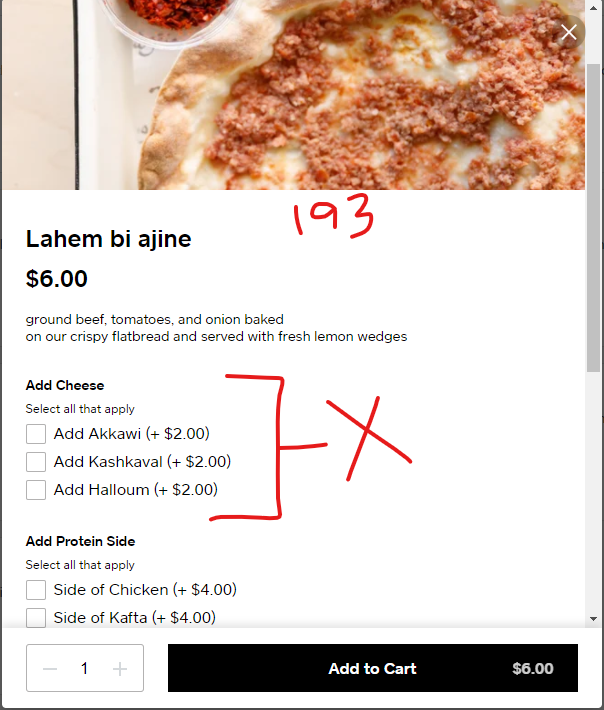Click the scrollbar up arrow
The height and width of the screenshot is (710, 604).
pos(594,7)
